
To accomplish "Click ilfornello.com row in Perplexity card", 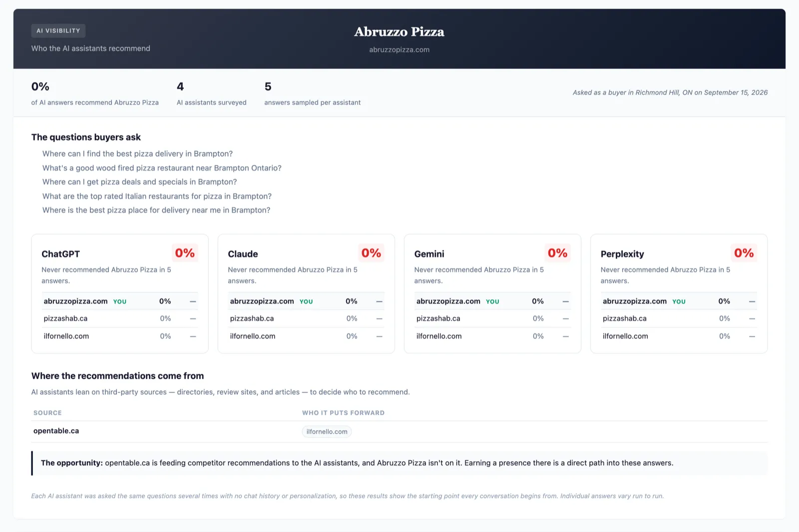I will [x=679, y=336].
